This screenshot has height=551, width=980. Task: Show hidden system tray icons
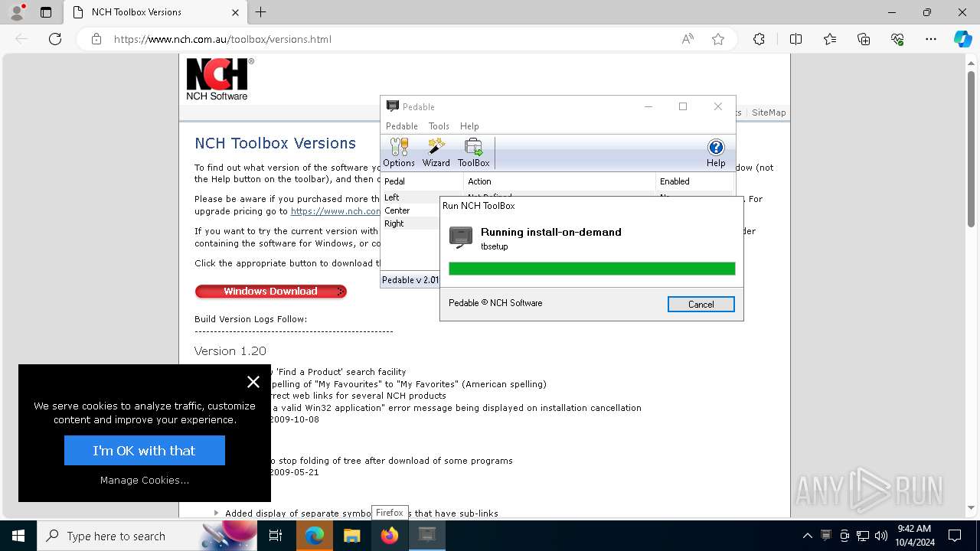click(x=807, y=536)
